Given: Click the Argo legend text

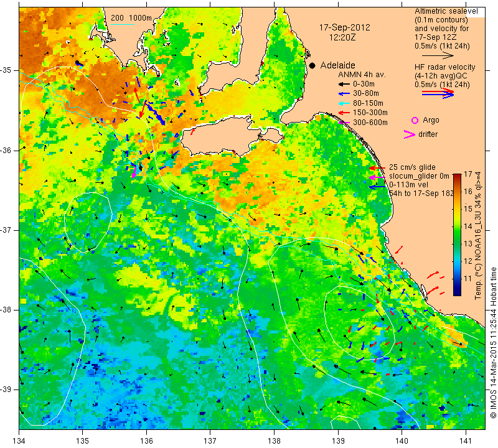Looking at the screenshot, I should 431,120.
